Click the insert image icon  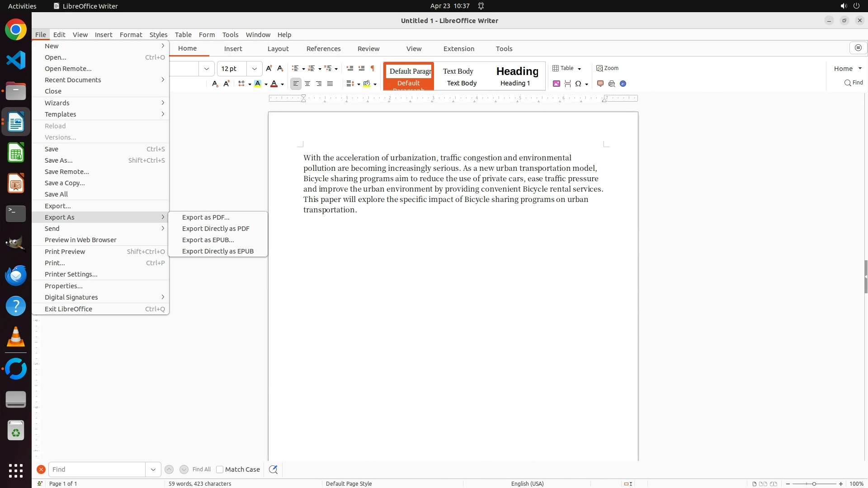[x=557, y=84]
